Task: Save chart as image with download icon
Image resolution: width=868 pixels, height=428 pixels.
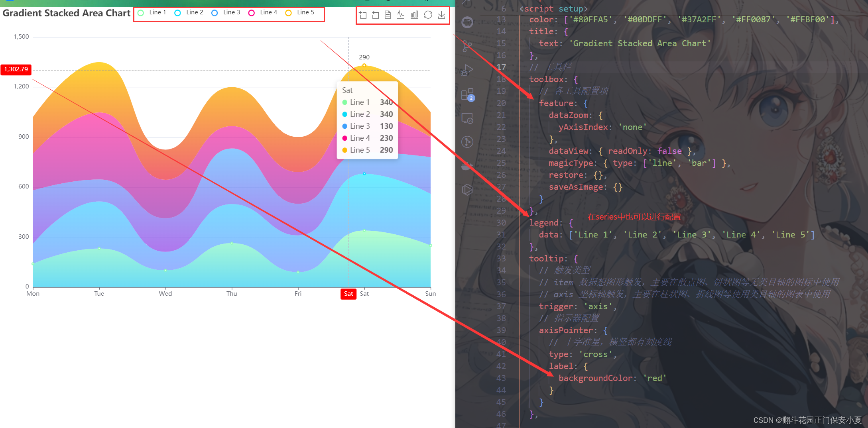Action: [x=441, y=15]
